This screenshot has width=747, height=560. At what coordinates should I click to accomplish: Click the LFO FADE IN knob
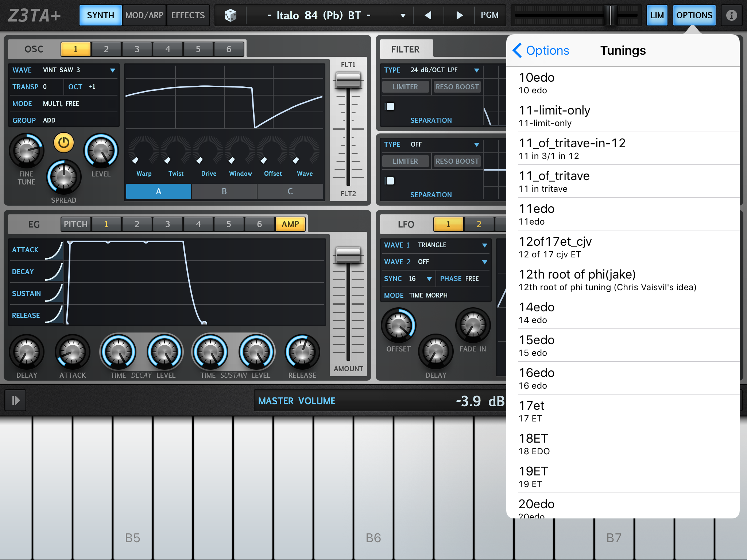(x=473, y=326)
